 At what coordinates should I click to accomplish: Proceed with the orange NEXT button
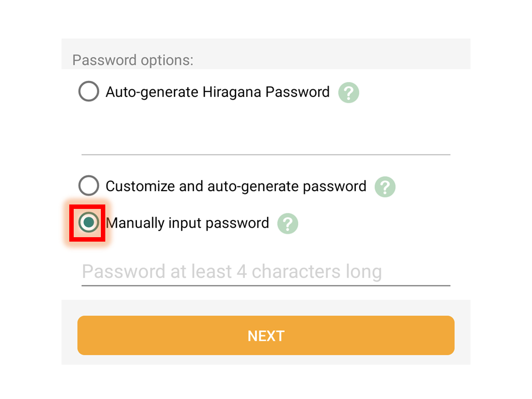265,335
